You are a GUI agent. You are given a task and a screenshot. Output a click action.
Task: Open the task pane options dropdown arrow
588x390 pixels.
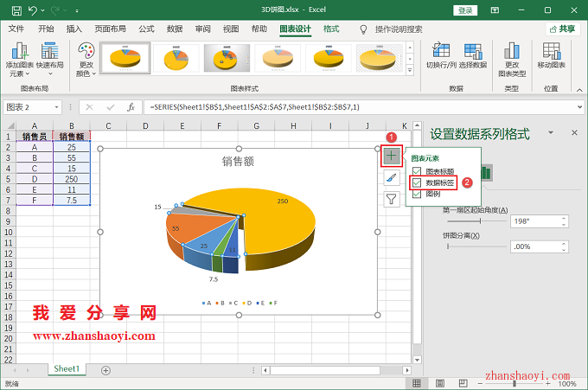pyautogui.click(x=551, y=132)
